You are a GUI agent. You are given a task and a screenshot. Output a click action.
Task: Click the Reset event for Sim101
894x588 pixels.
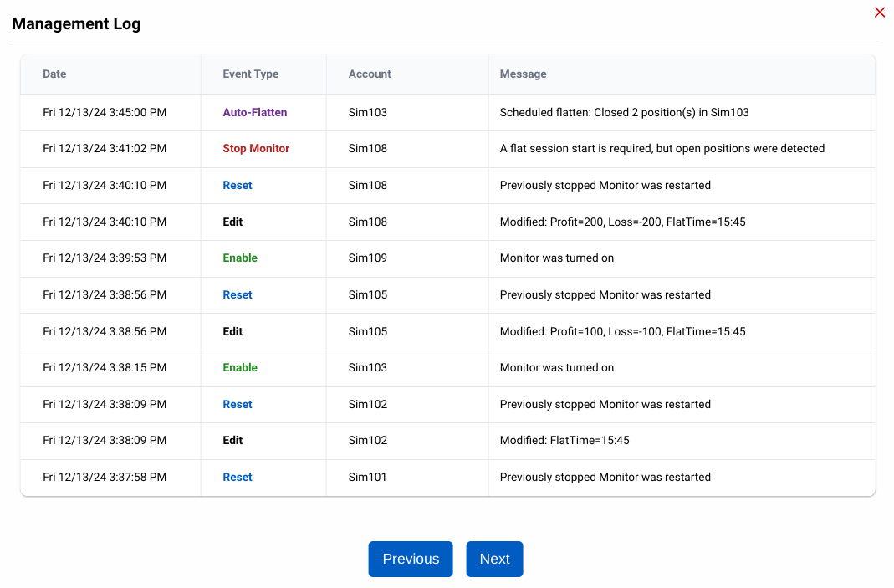coord(237,477)
